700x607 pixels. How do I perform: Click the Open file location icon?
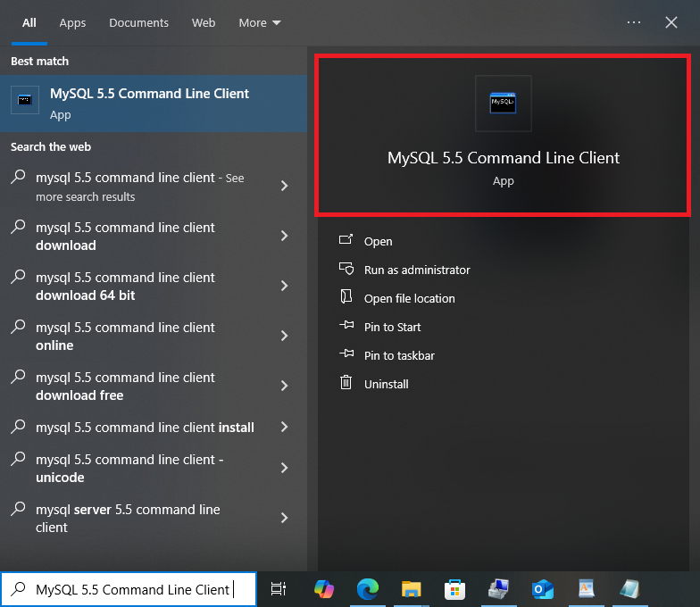pyautogui.click(x=346, y=296)
